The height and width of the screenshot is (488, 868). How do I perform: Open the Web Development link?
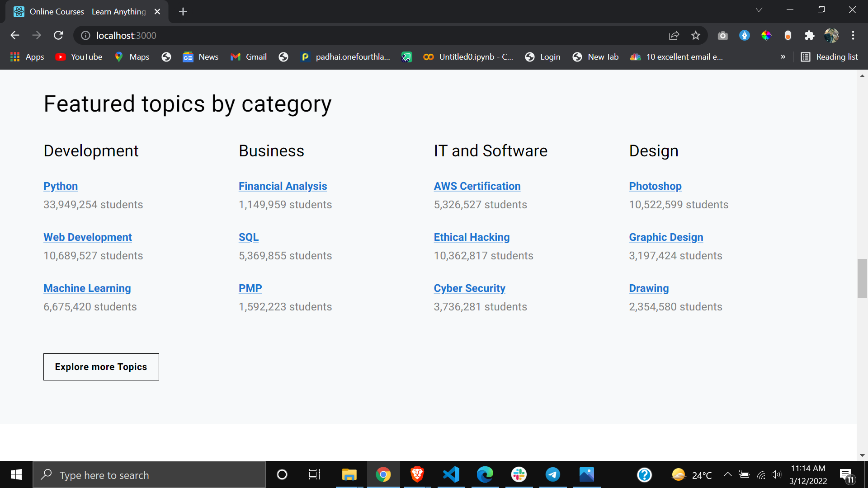87,237
